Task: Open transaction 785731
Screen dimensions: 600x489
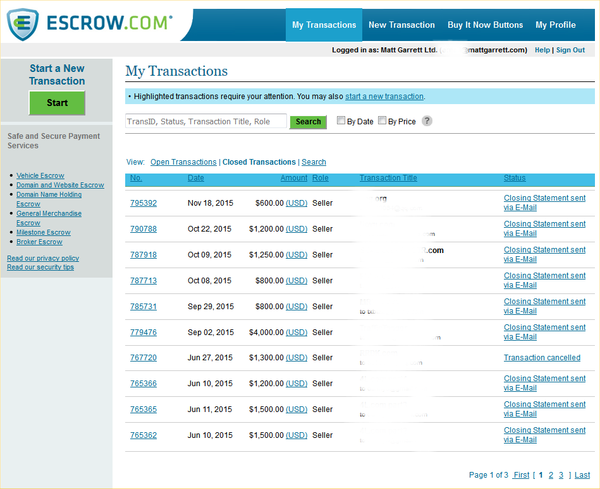Action: tap(143, 306)
